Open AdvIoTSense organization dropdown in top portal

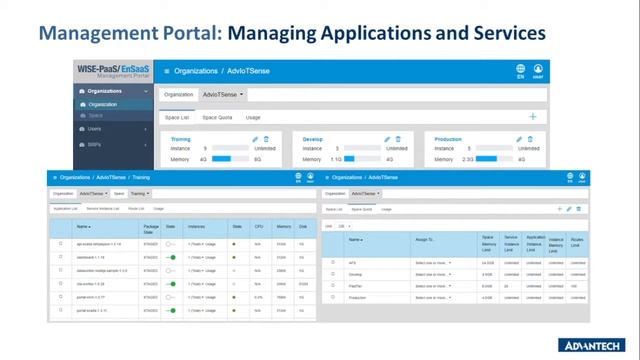tap(222, 95)
